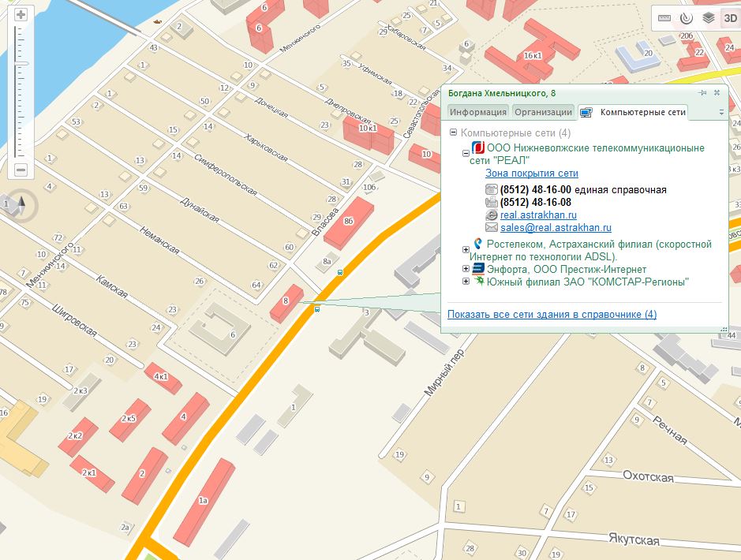Click the Якутская street label
This screenshot has width=741, height=560.
coord(634,539)
